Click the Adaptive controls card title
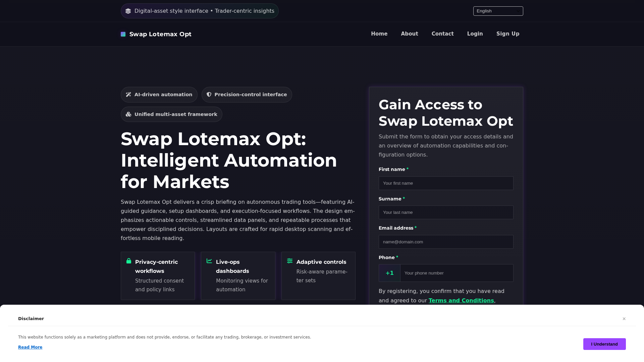Viewport: 644px width, 362px height. tap(321, 262)
